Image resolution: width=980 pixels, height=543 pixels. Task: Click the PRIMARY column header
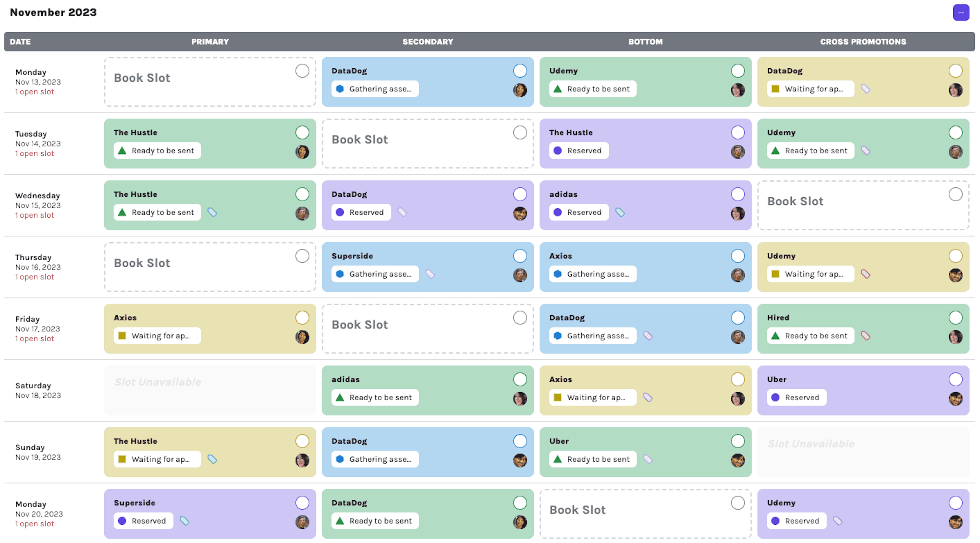coord(210,41)
